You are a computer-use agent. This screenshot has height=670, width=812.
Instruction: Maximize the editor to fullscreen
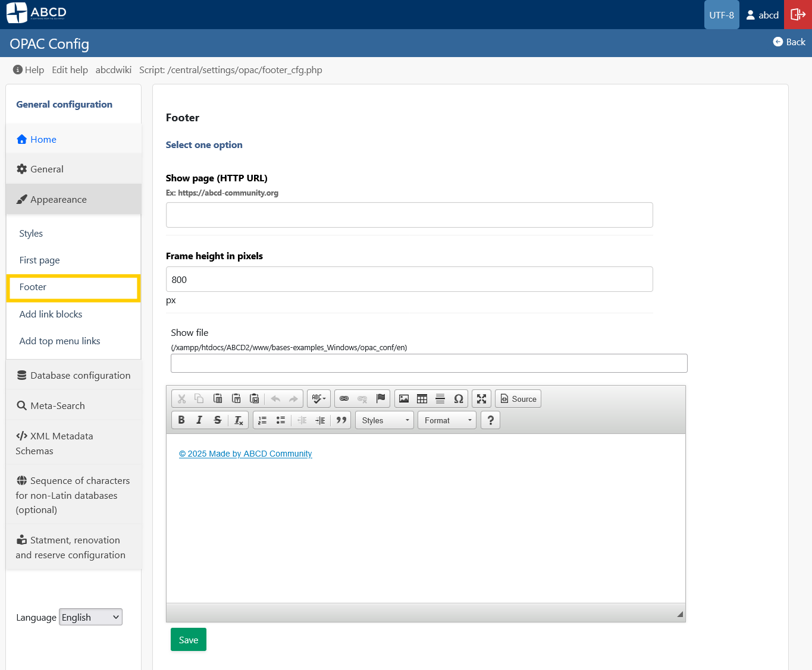[x=481, y=398]
